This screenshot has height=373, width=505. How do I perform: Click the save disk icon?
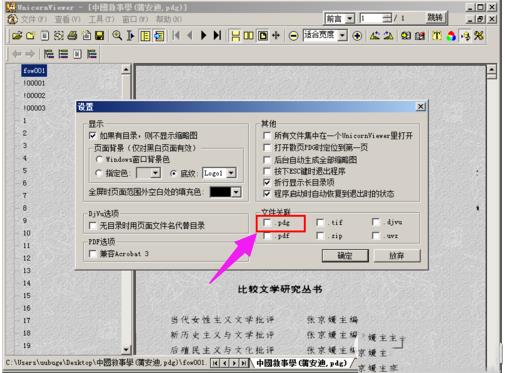(x=100, y=35)
